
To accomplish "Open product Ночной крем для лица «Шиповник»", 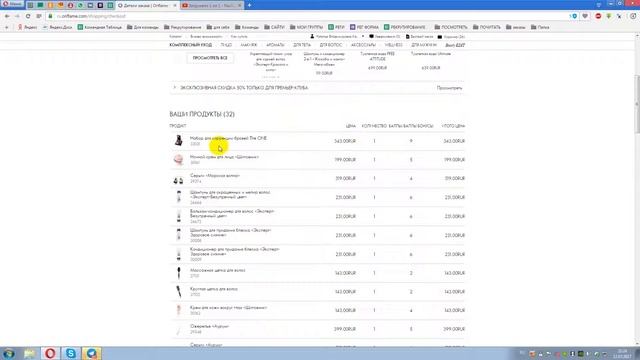I will coord(224,157).
